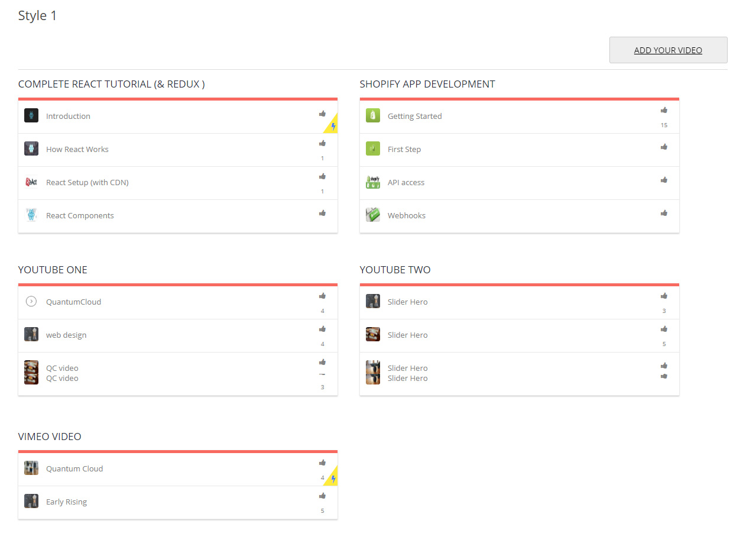
Task: Like the QuantumCloud video entry
Action: 322,296
